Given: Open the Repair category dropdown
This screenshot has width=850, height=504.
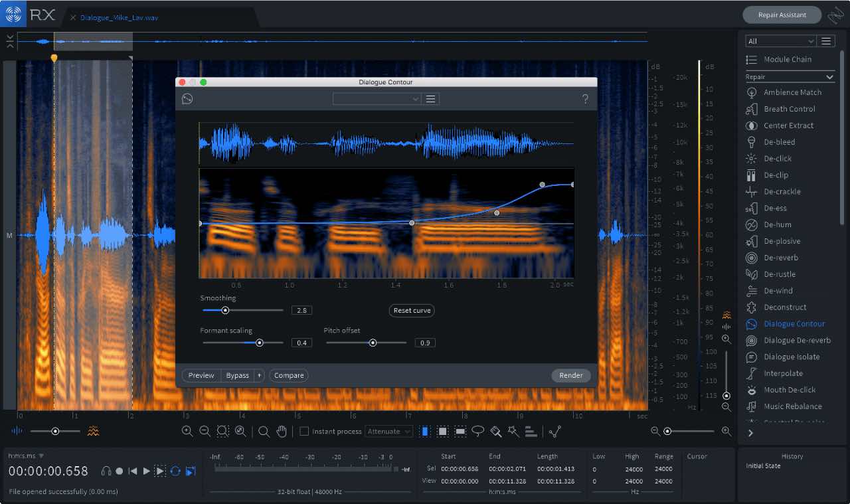Looking at the screenshot, I should click(790, 76).
